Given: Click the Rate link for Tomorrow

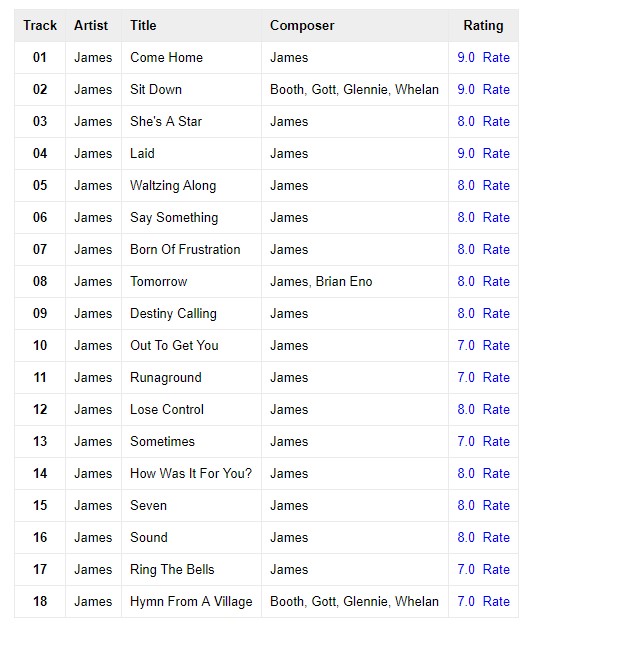Looking at the screenshot, I should pos(496,281).
